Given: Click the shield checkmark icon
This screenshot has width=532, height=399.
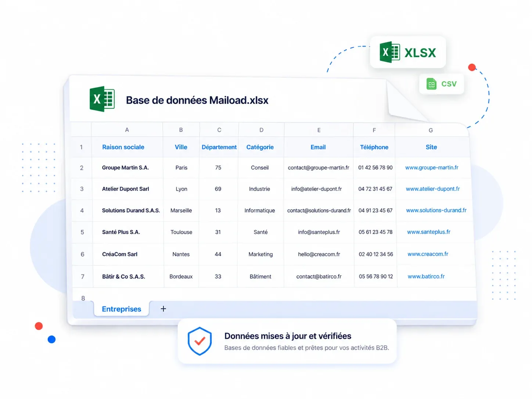Looking at the screenshot, I should coord(199,341).
